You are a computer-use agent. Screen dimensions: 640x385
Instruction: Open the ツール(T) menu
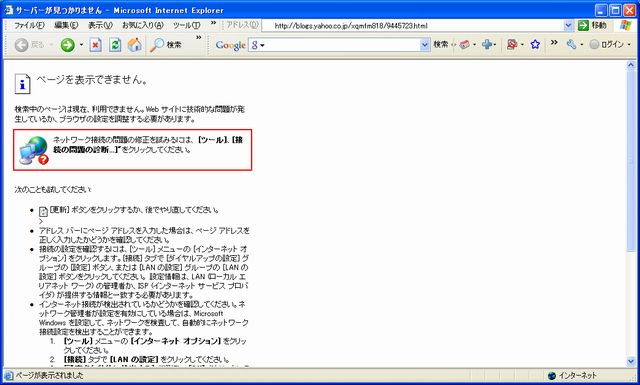(187, 25)
